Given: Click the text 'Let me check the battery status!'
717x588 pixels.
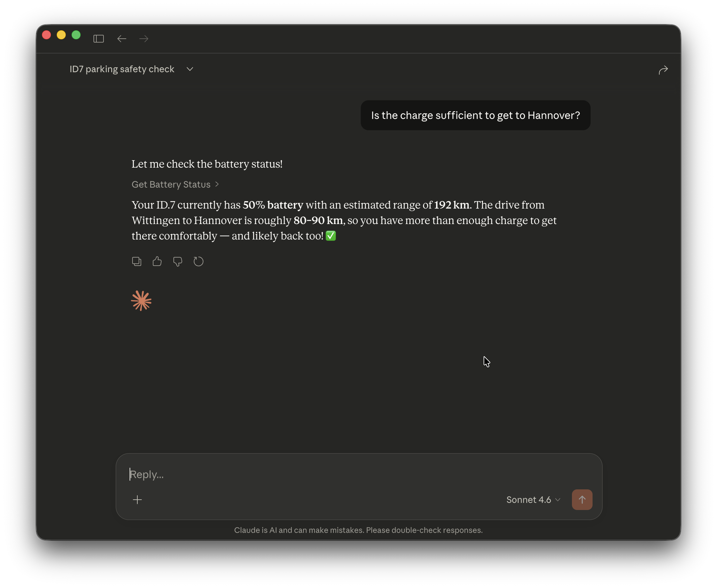Looking at the screenshot, I should [207, 164].
